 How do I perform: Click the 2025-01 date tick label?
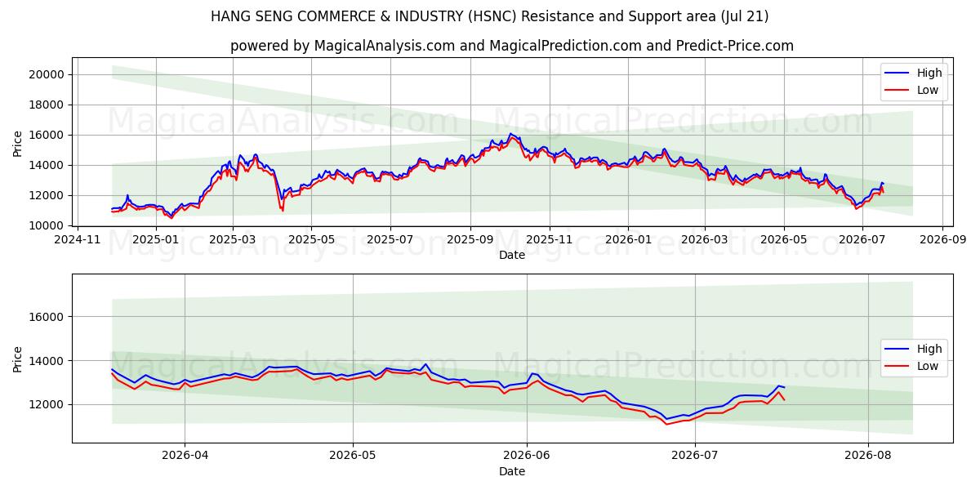(154, 240)
